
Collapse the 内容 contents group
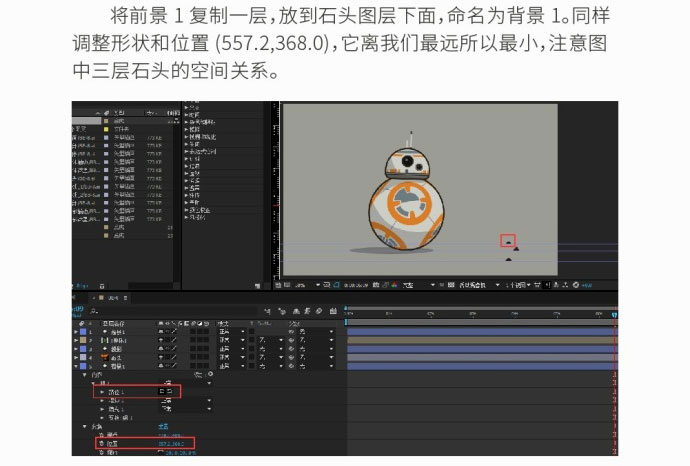click(x=85, y=375)
